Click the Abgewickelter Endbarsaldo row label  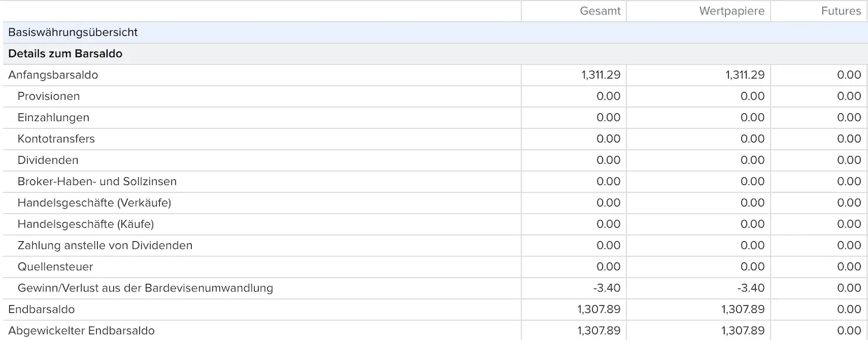[82, 331]
